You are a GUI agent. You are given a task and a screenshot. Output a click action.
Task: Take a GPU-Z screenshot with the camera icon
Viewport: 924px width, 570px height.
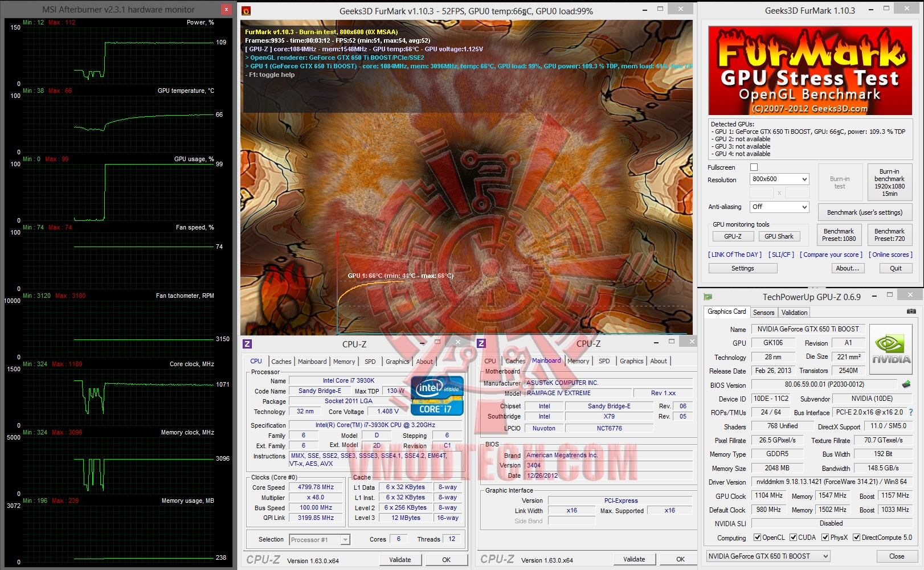[911, 311]
